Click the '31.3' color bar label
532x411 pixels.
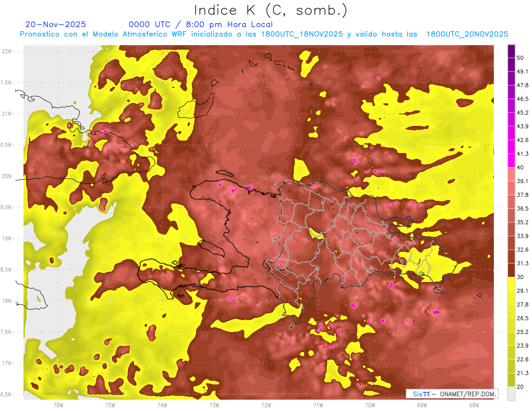[x=523, y=263]
